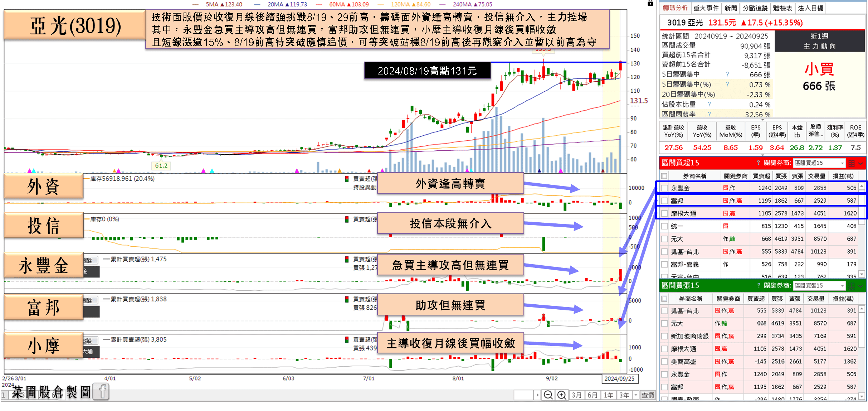868x411 pixels.
Task: Set the chart range to 6月
Action: coord(593,395)
